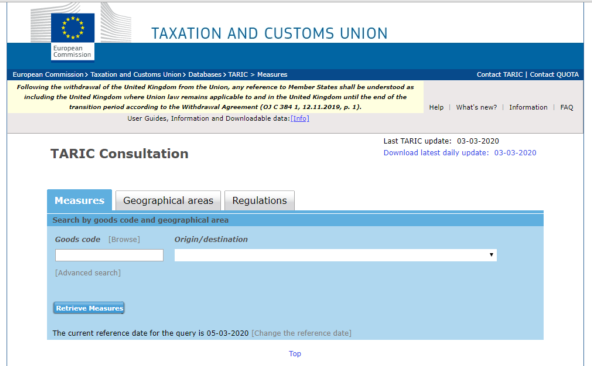The width and height of the screenshot is (592, 366).
Task: Click the Retrieve Measures button
Action: tap(89, 308)
